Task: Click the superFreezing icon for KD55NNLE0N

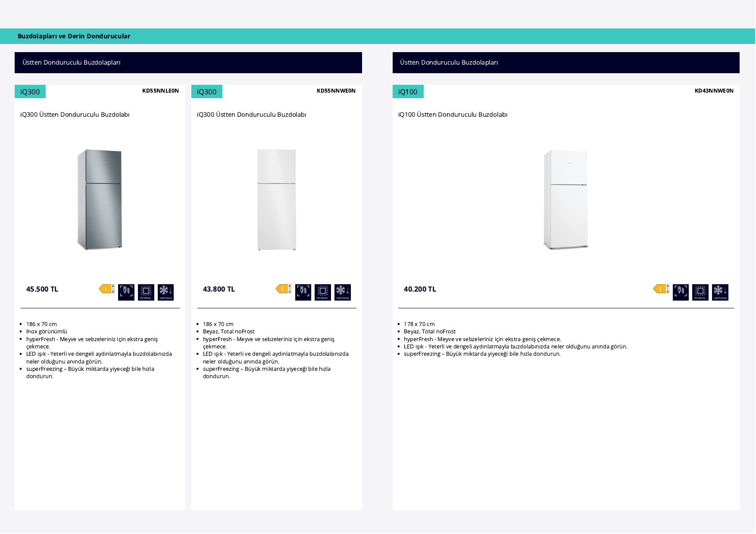Action: (166, 292)
